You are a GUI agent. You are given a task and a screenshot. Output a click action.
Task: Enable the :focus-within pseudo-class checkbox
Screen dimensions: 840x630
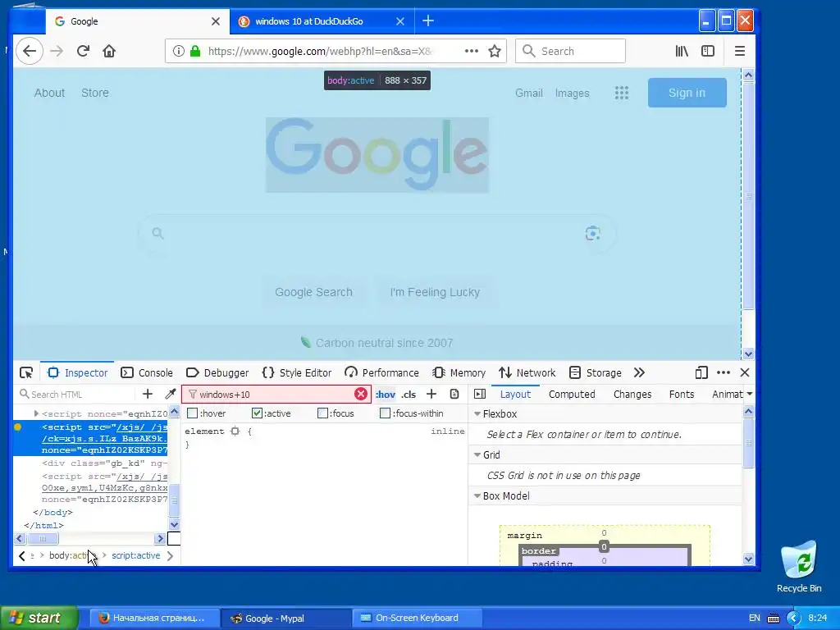(x=386, y=413)
